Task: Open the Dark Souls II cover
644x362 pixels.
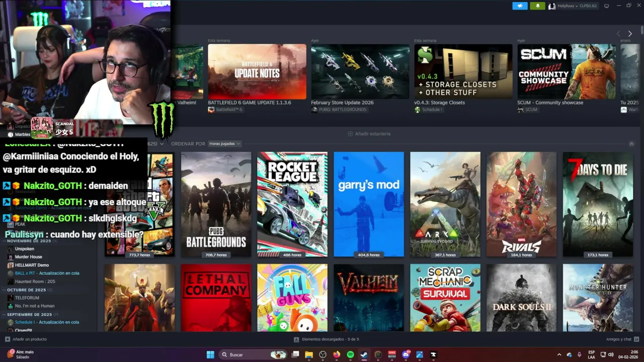Action: click(522, 298)
